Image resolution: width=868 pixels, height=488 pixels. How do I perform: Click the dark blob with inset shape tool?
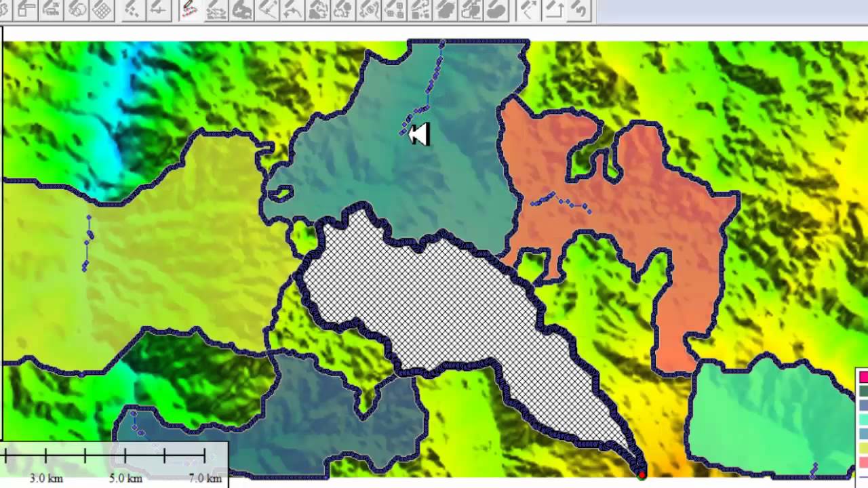(241, 9)
